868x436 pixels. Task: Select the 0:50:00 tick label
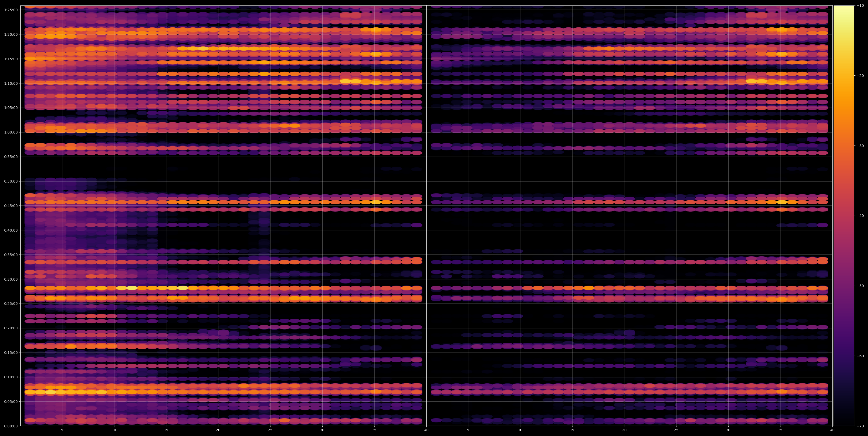click(11, 181)
